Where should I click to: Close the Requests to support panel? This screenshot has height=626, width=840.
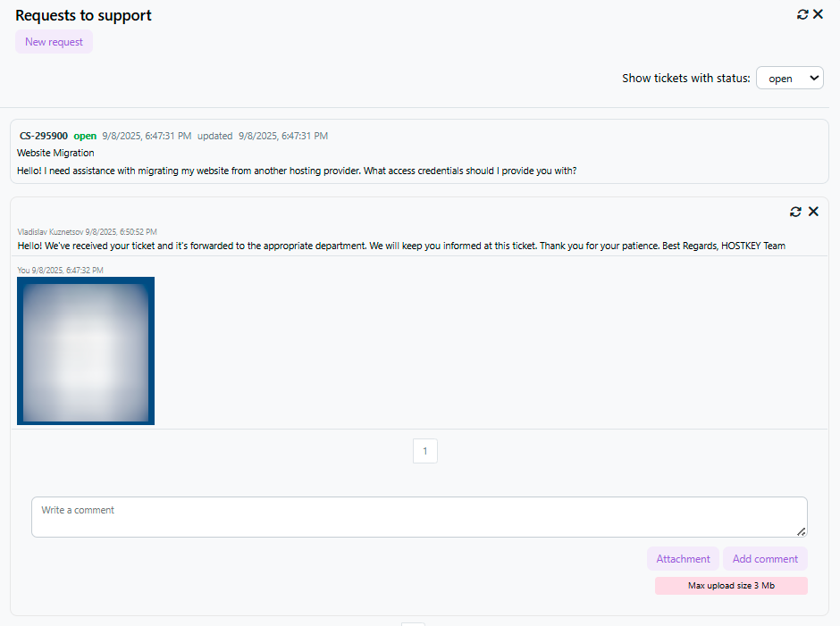tap(818, 14)
